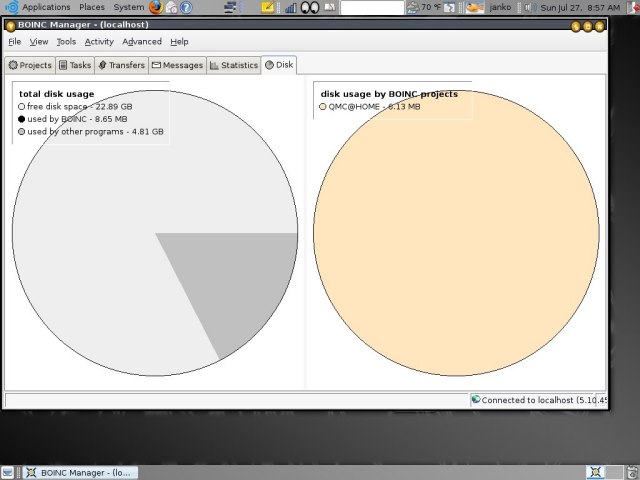
Task: Open the weather applet showing 70 °F
Action: 424,7
